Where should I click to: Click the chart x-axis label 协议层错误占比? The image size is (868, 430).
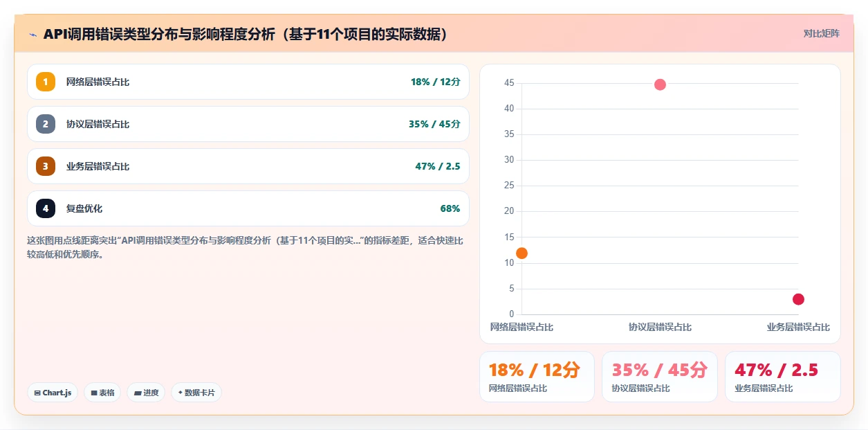(660, 327)
